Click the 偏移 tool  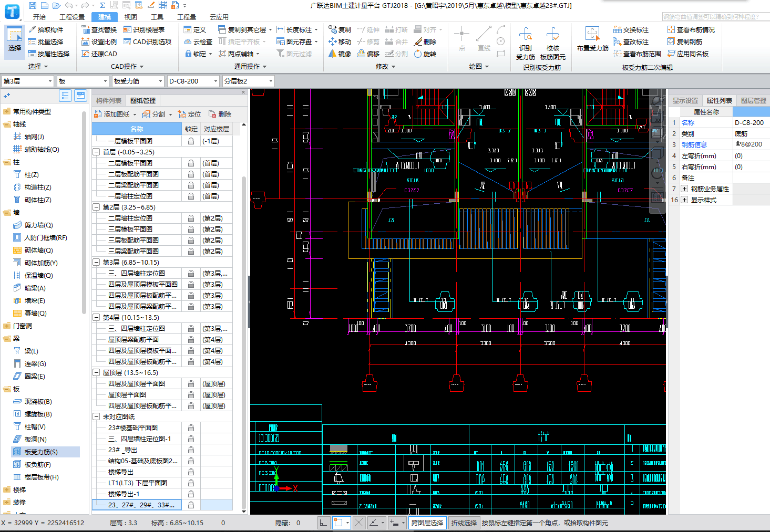point(368,54)
